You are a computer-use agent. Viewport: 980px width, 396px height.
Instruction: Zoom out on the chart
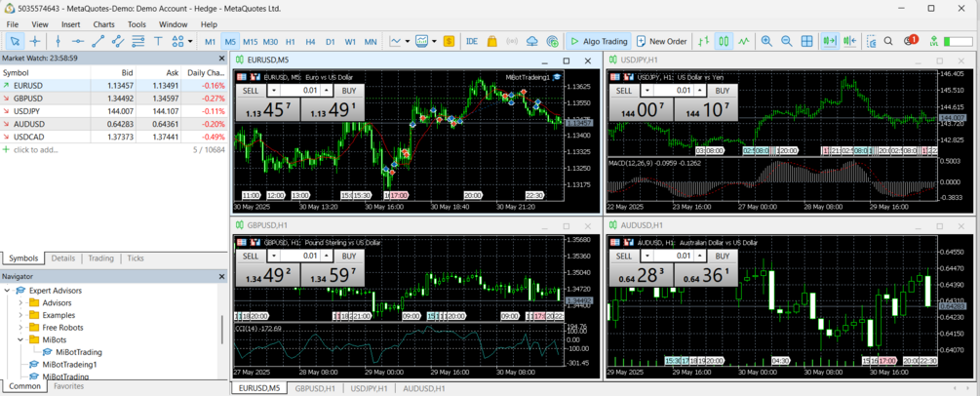tap(786, 41)
